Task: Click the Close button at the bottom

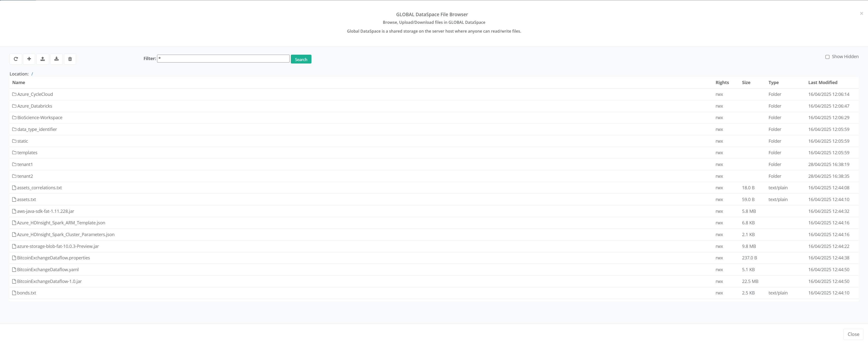Action: tap(853, 334)
